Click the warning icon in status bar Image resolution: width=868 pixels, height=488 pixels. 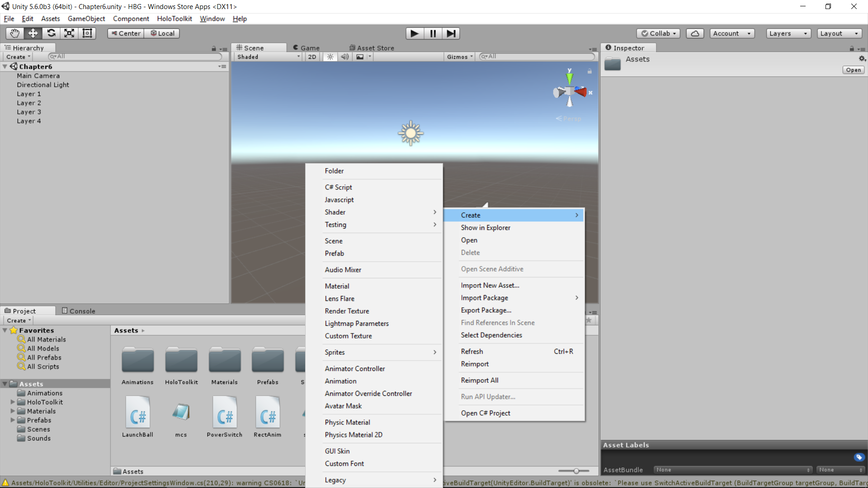[5, 483]
